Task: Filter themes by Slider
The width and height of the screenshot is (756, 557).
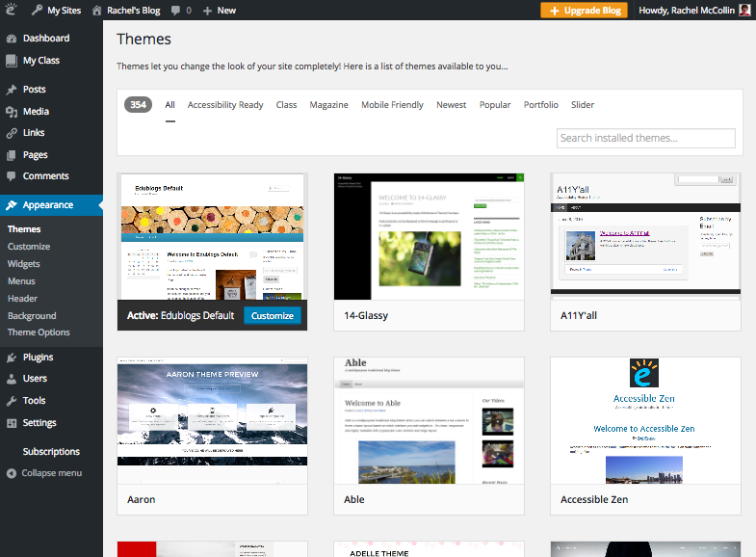Action: click(x=583, y=105)
